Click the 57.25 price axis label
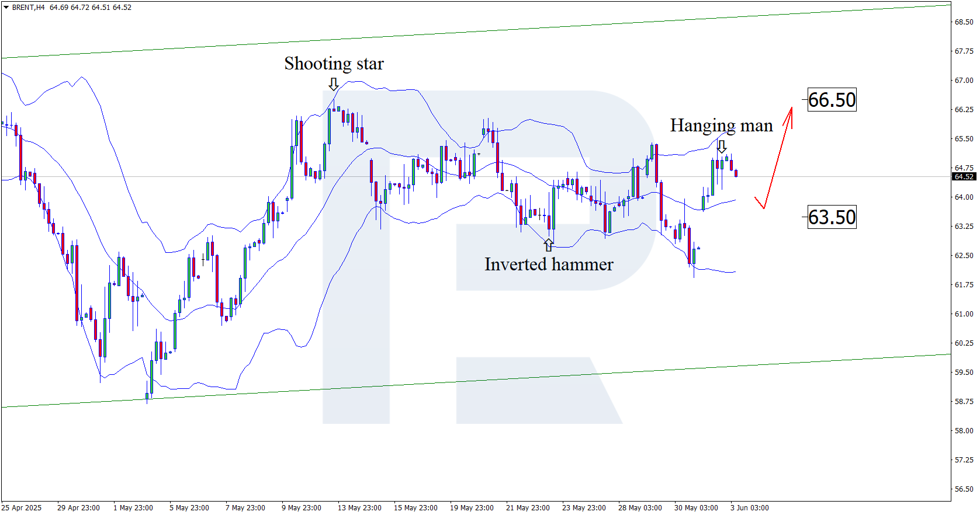980x515 pixels. tap(964, 460)
